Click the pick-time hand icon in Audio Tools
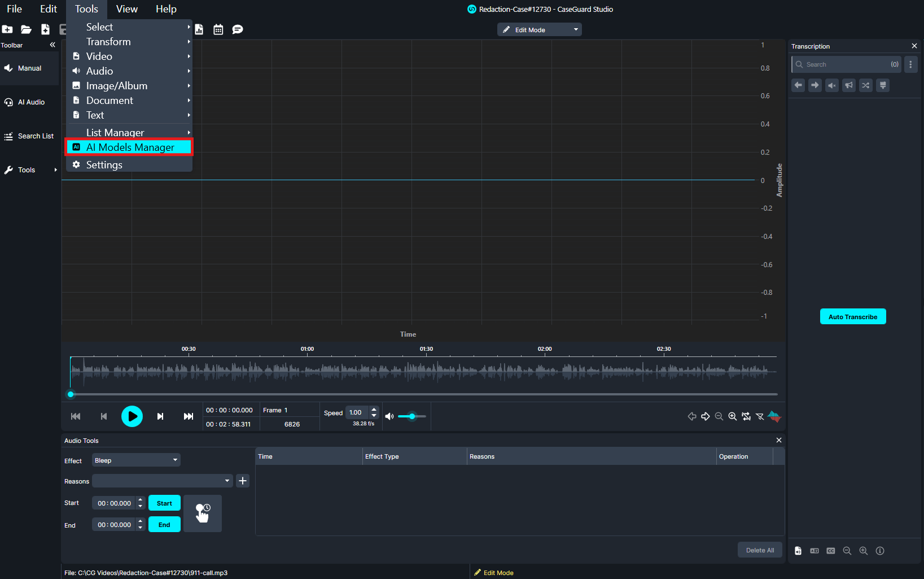924x579 pixels. [203, 513]
